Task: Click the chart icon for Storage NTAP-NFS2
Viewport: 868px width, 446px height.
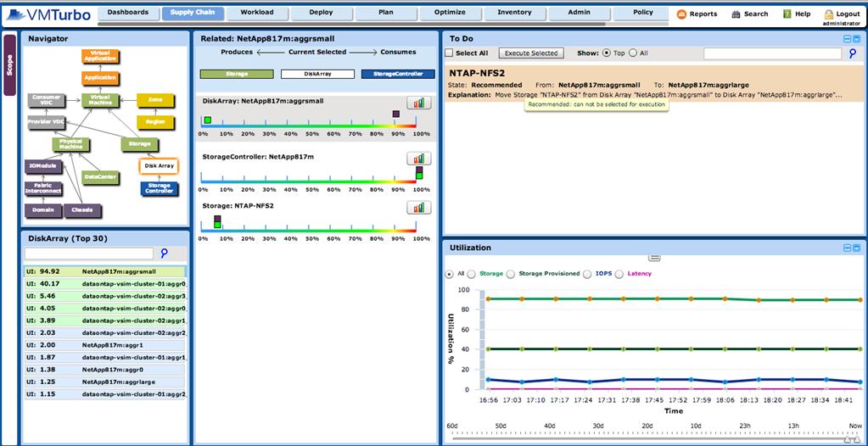Action: (x=419, y=207)
